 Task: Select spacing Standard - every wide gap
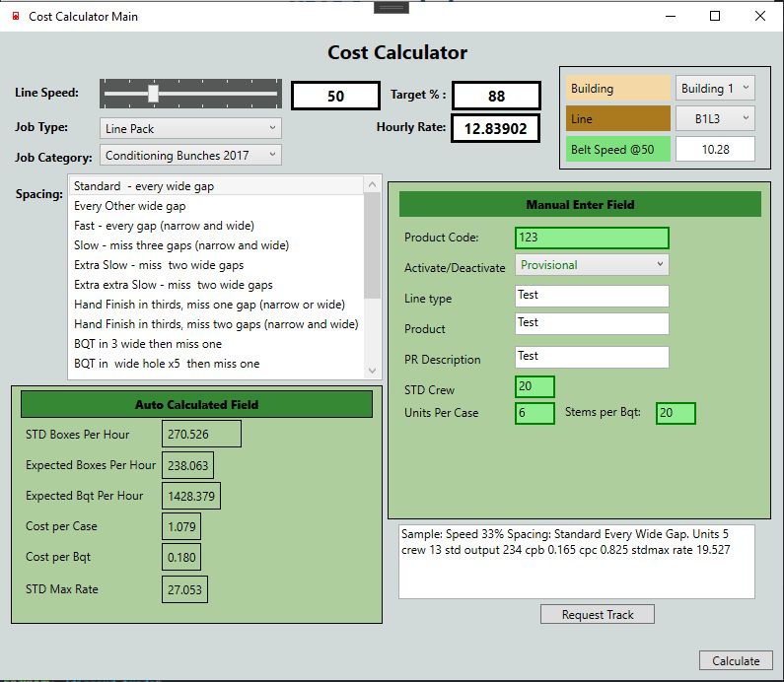pos(216,186)
